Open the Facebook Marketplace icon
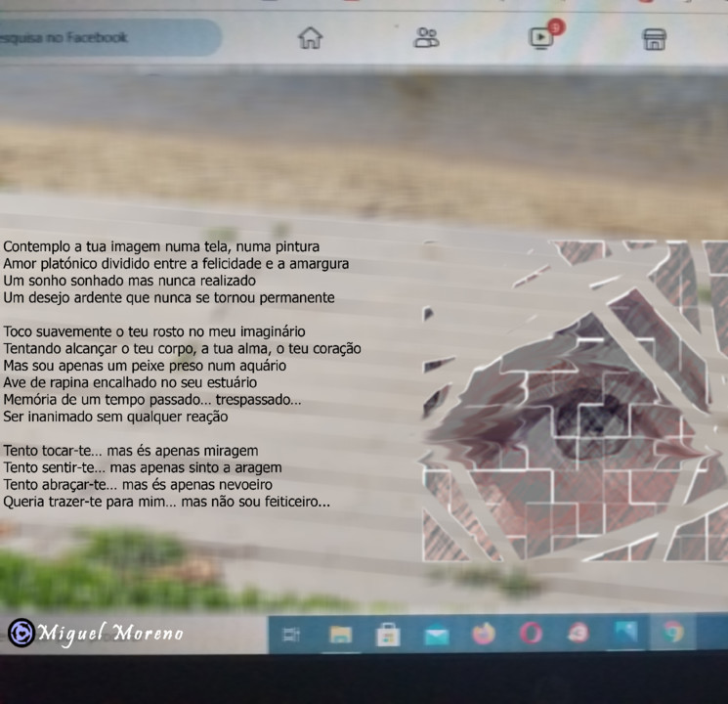728x704 pixels. coord(654,39)
